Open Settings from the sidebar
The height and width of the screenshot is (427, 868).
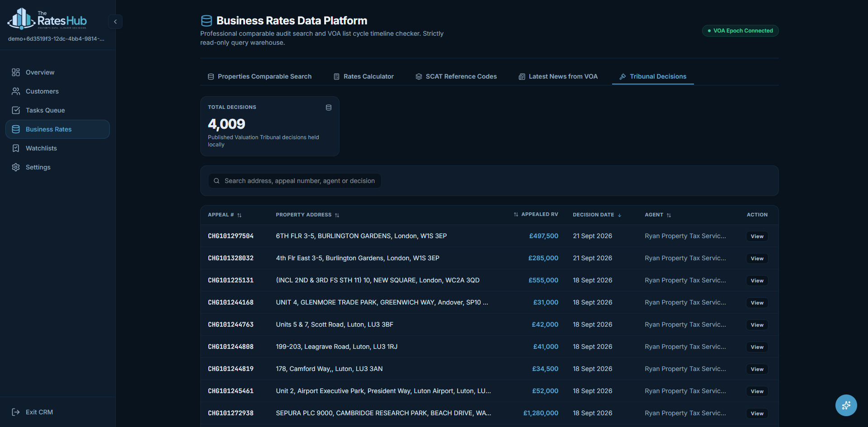click(57, 167)
